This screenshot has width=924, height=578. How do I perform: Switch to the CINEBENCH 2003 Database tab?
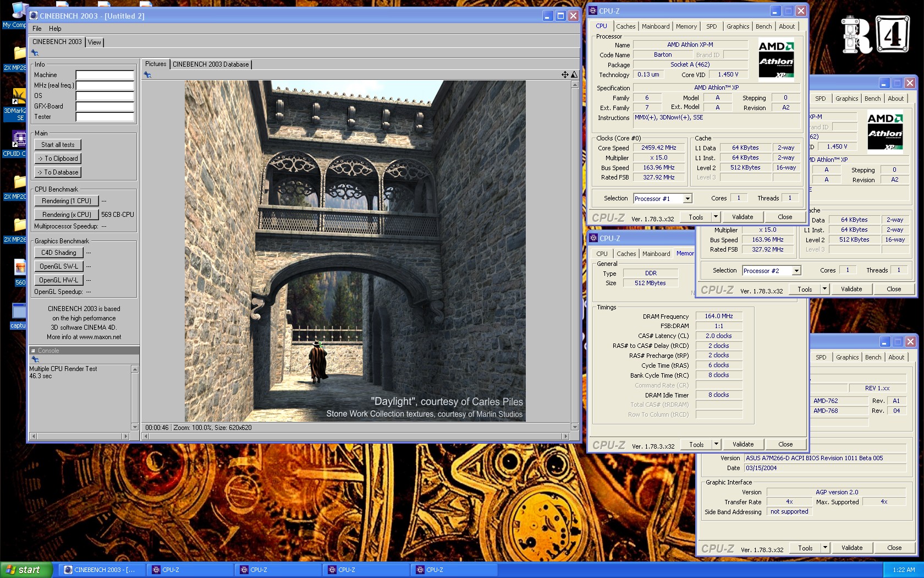[211, 64]
